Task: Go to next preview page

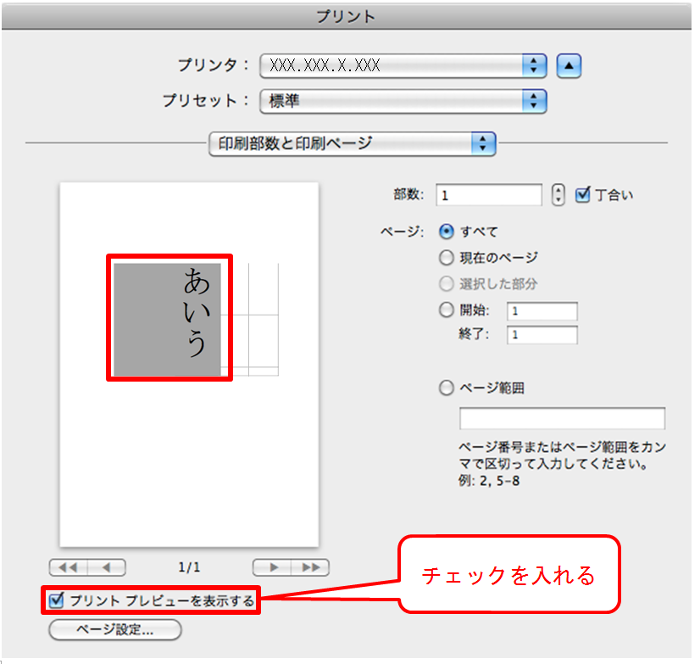Action: (x=272, y=567)
